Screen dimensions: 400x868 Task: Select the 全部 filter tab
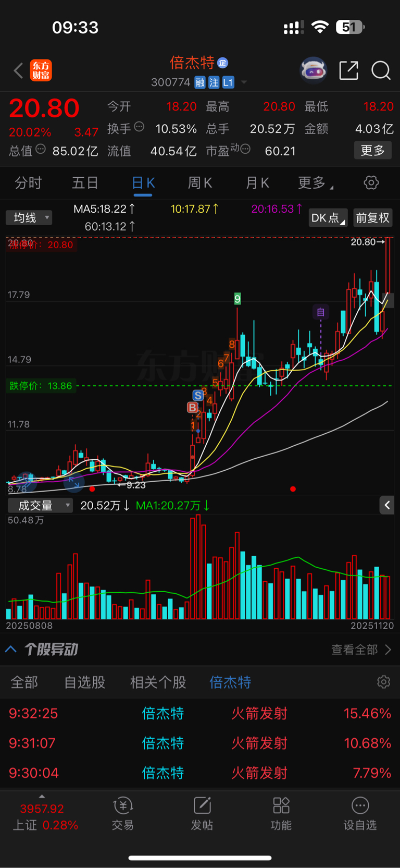point(24,682)
